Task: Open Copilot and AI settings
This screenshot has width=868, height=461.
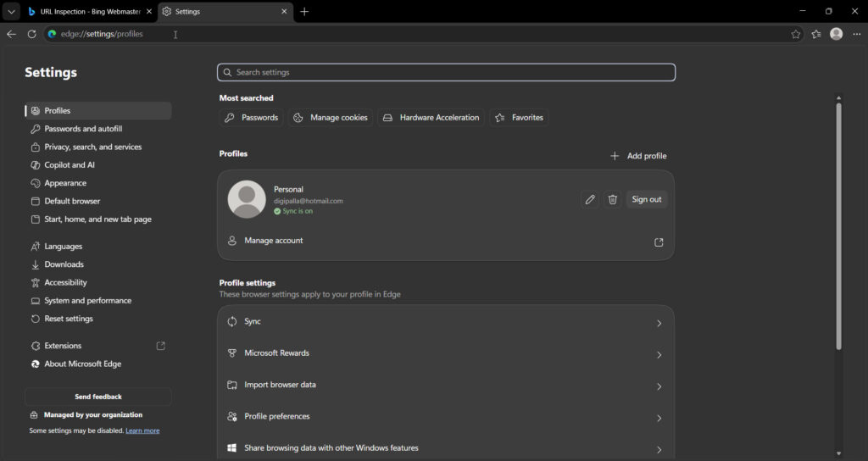Action: tap(98, 165)
